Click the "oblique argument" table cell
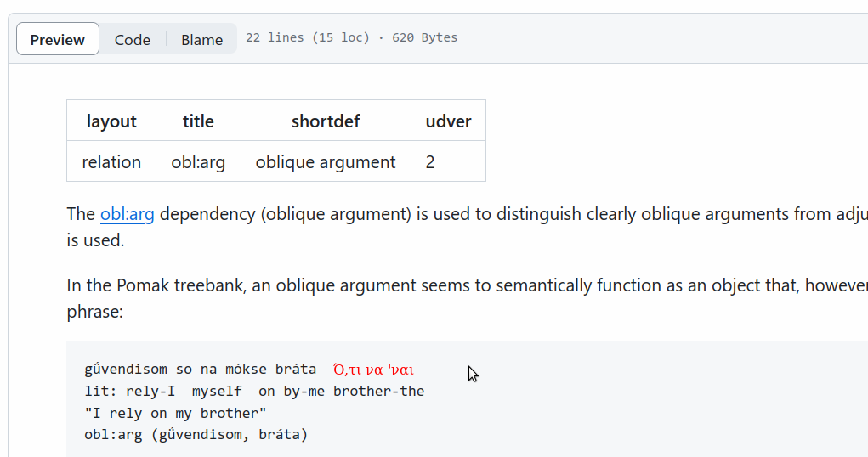Viewport: 868px width, 457px height. click(x=326, y=161)
